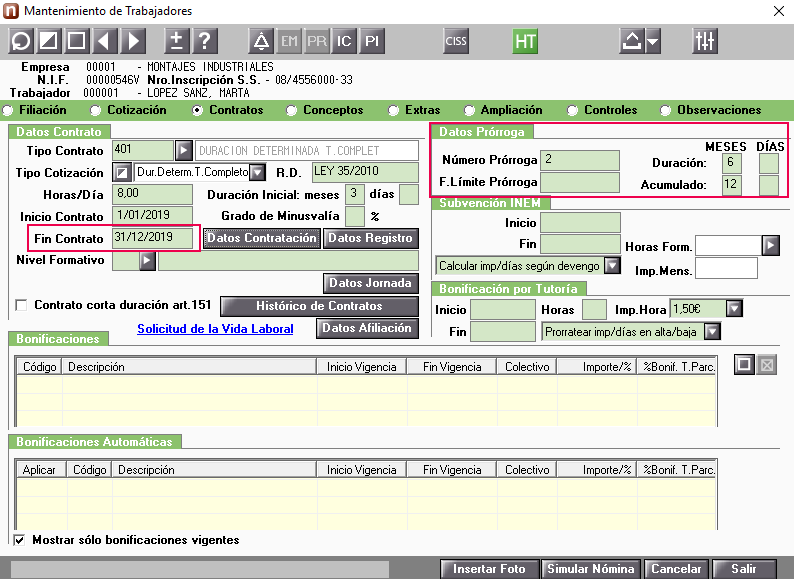Click the Imp.Mens. input field

(x=726, y=268)
